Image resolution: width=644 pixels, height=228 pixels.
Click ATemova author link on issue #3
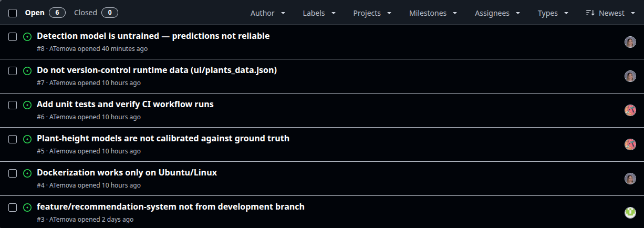pyautogui.click(x=63, y=220)
